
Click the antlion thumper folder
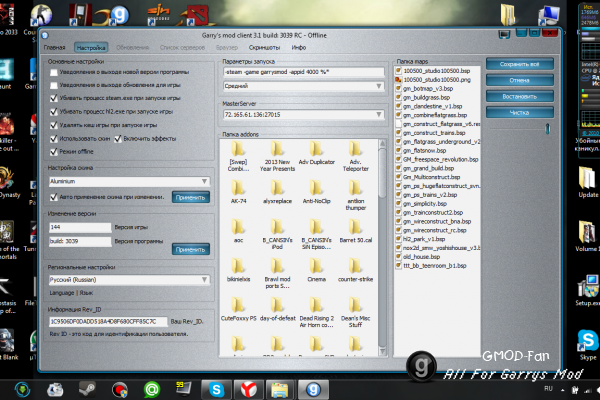(355, 195)
